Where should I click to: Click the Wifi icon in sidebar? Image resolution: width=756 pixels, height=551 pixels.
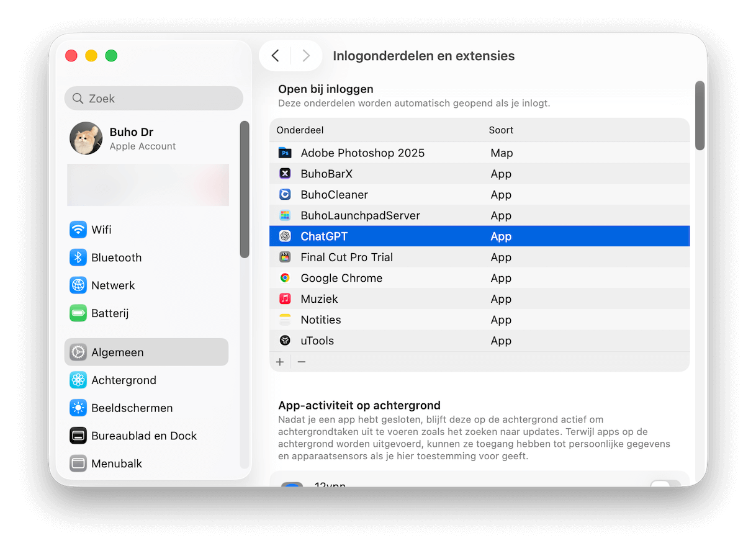click(x=78, y=230)
